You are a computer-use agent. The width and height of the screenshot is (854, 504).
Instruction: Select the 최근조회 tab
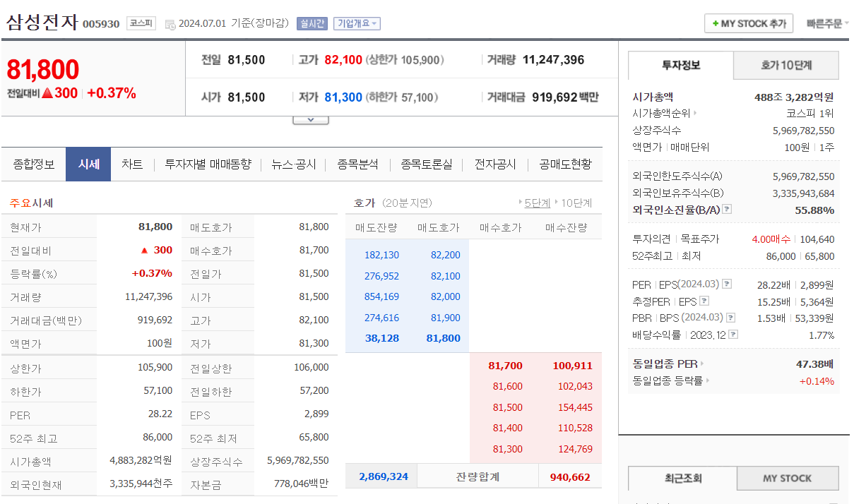point(682,479)
